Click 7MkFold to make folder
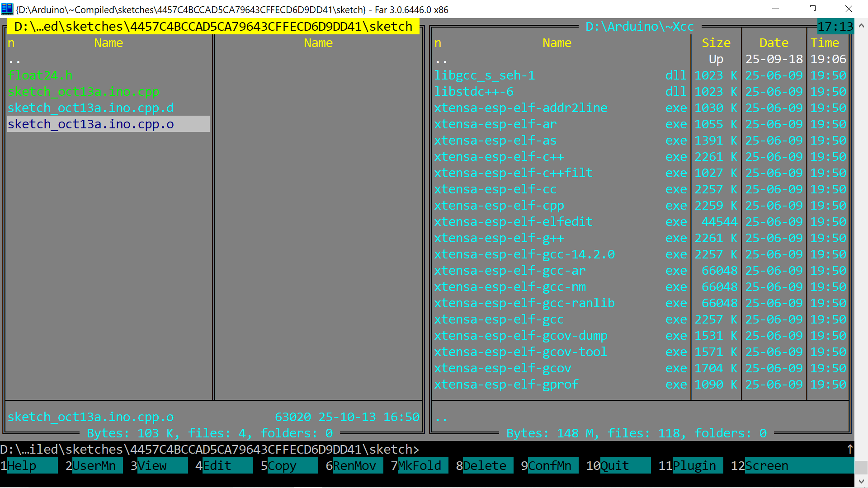The height and width of the screenshot is (488, 868). (x=419, y=465)
